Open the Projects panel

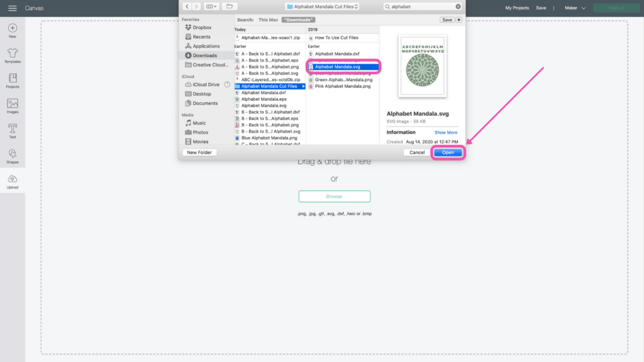click(x=13, y=80)
